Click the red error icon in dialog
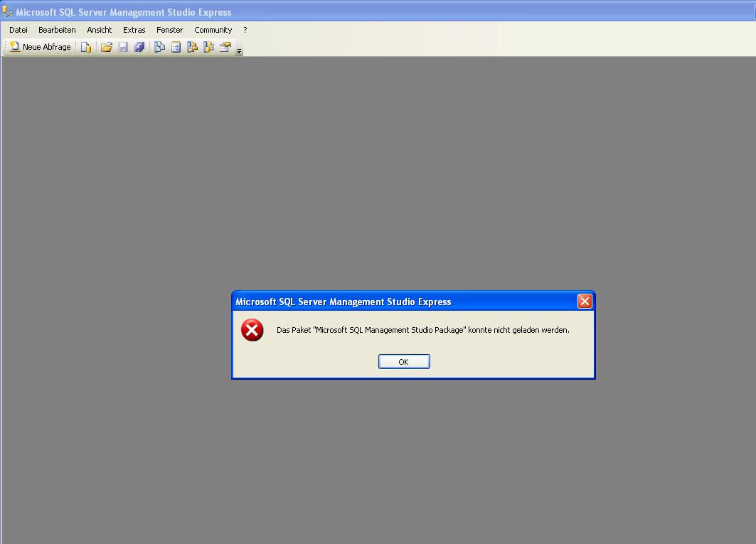Image resolution: width=756 pixels, height=544 pixels. [252, 331]
